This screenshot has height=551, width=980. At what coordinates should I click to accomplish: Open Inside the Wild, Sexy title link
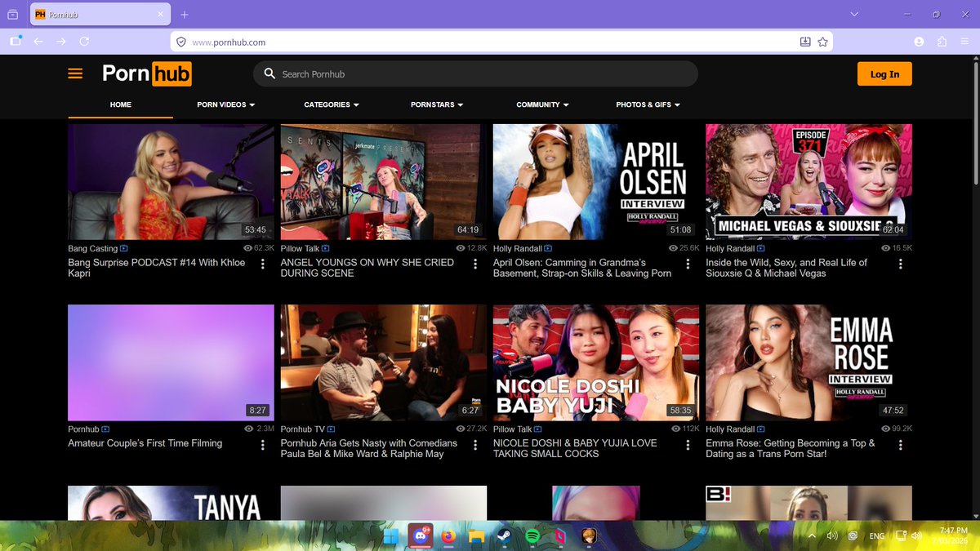(x=786, y=268)
